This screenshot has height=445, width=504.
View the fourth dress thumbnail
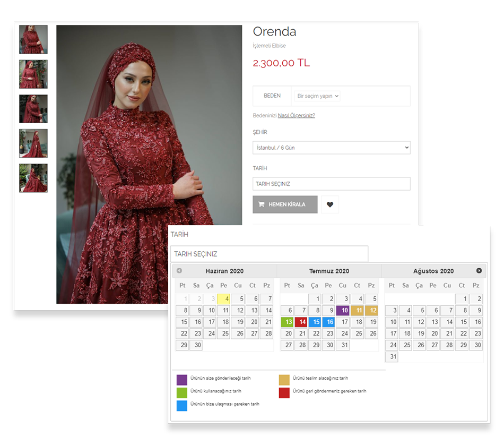pyautogui.click(x=33, y=143)
